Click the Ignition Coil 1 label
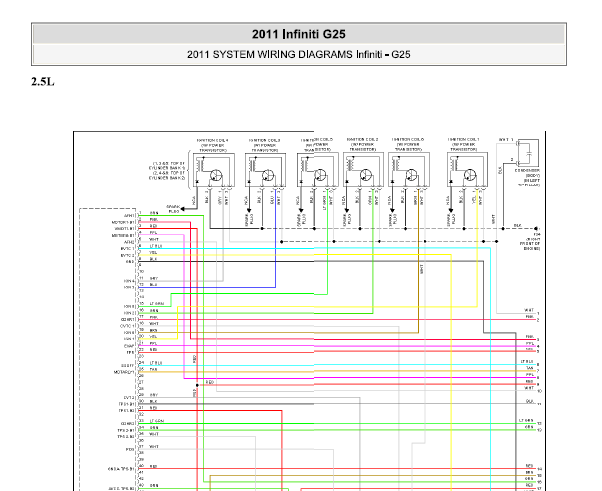The height and width of the screenshot is (491, 602). (x=463, y=144)
